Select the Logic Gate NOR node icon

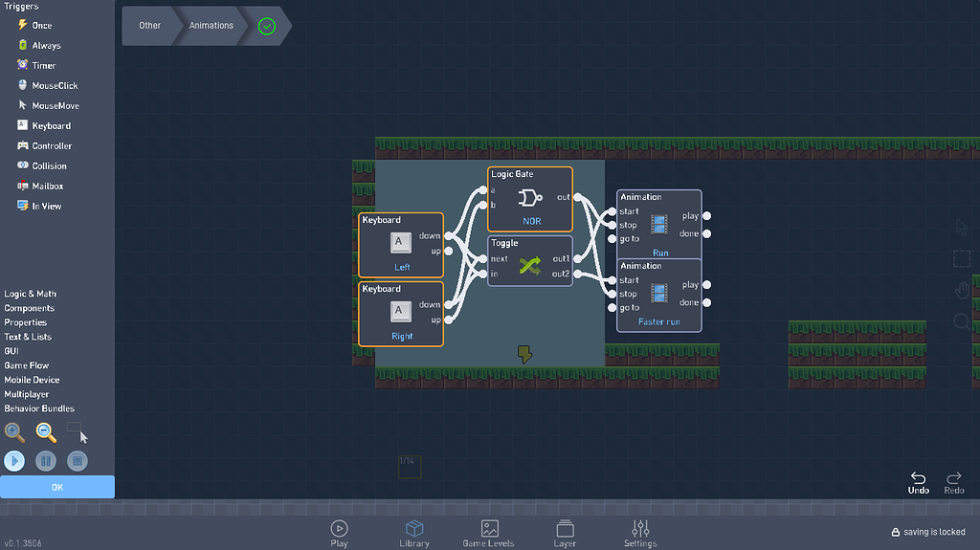click(530, 198)
